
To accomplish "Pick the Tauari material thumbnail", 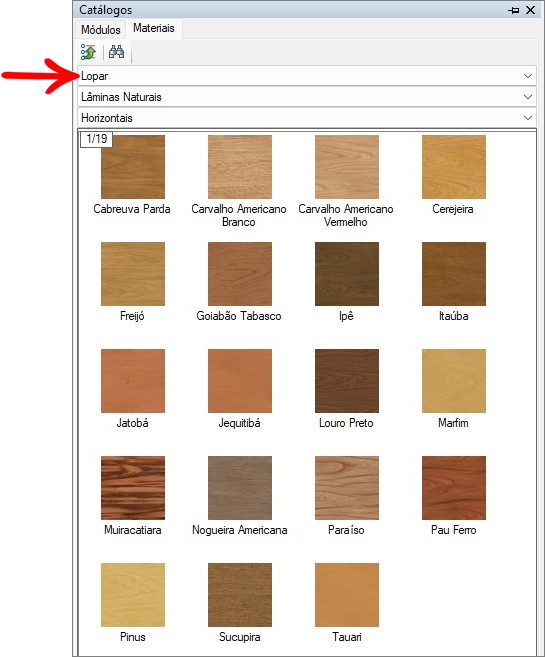I will 347,595.
